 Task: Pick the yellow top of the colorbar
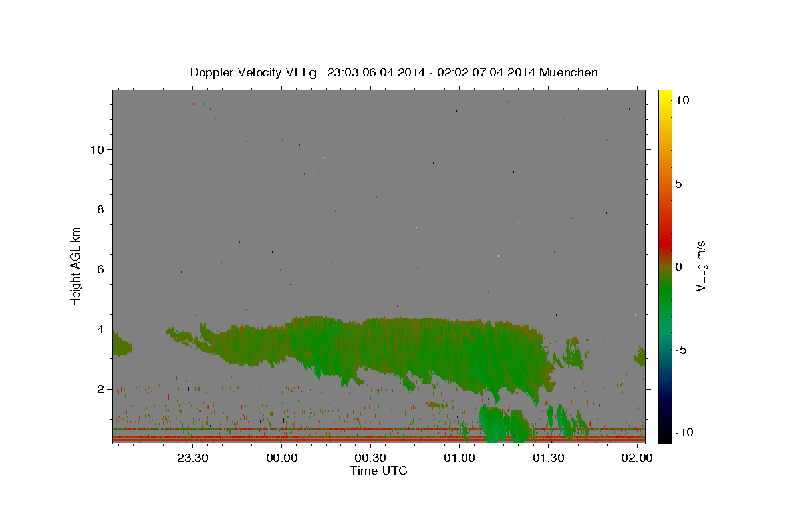coord(664,96)
